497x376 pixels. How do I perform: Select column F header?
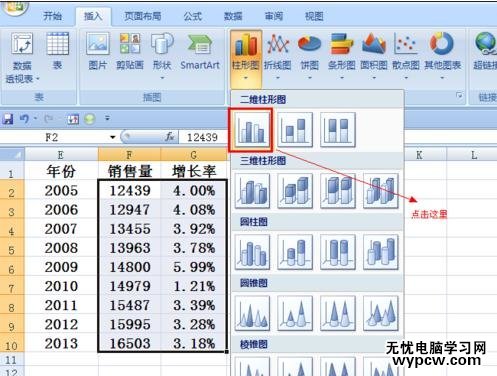click(x=129, y=155)
